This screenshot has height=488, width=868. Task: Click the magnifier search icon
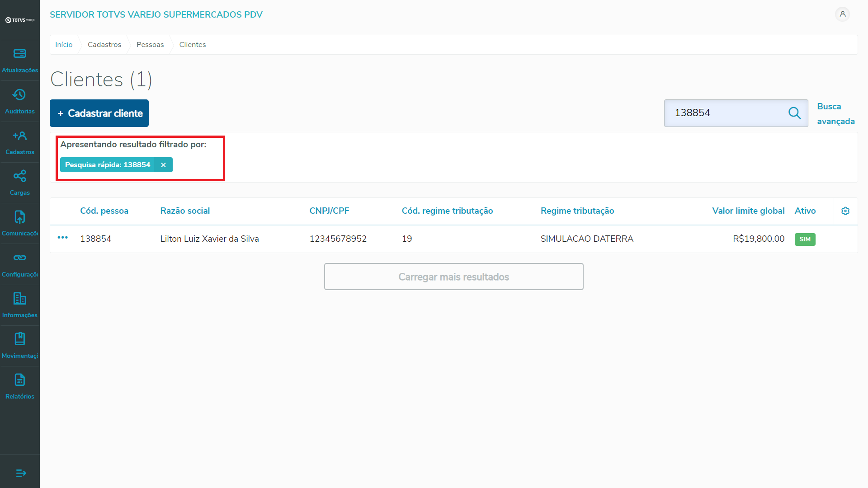click(x=794, y=113)
